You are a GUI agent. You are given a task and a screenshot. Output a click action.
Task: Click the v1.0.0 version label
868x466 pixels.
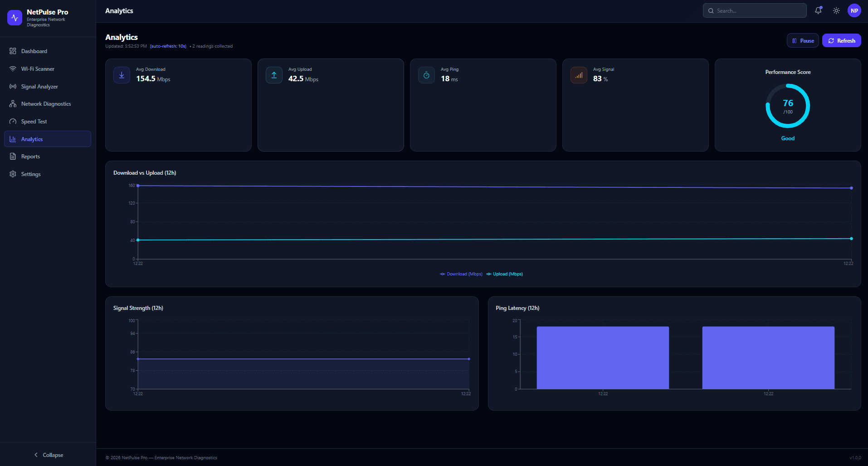(855, 458)
